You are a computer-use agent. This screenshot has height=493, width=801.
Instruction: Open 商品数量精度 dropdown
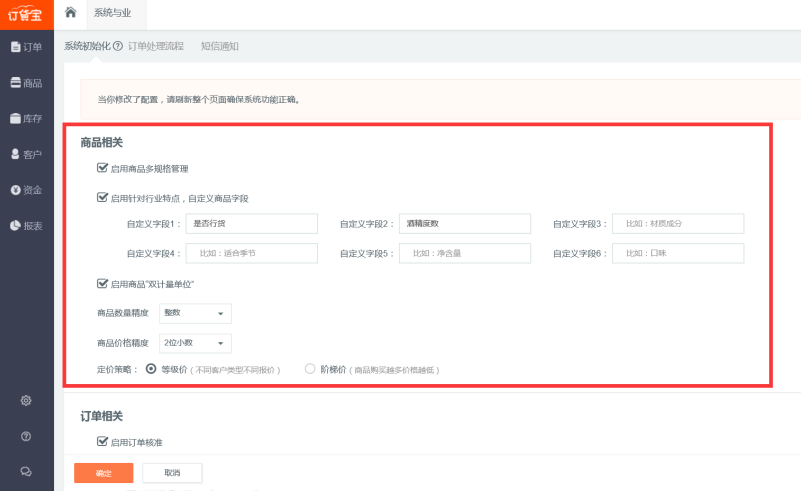tap(195, 313)
